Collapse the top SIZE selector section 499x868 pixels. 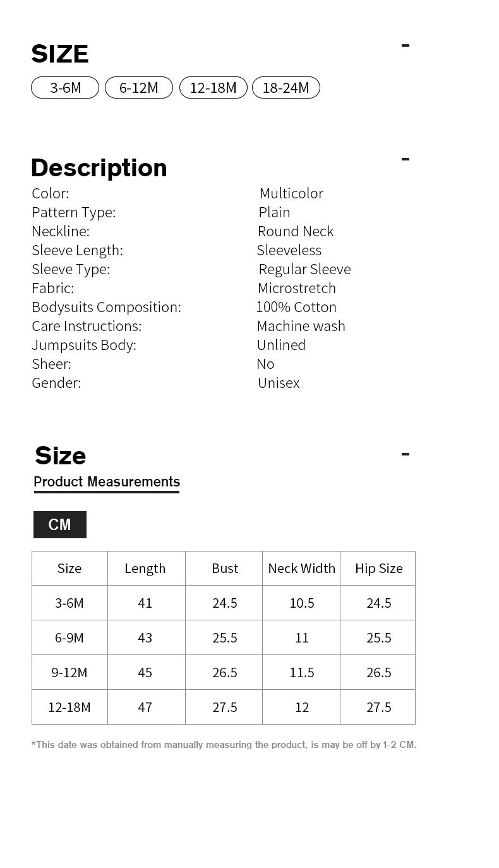click(406, 45)
